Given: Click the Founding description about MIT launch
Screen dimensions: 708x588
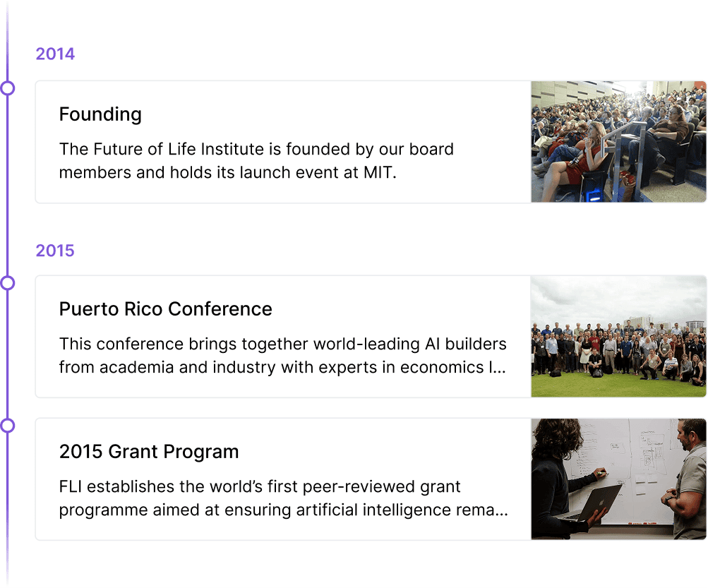Looking at the screenshot, I should pos(256,160).
